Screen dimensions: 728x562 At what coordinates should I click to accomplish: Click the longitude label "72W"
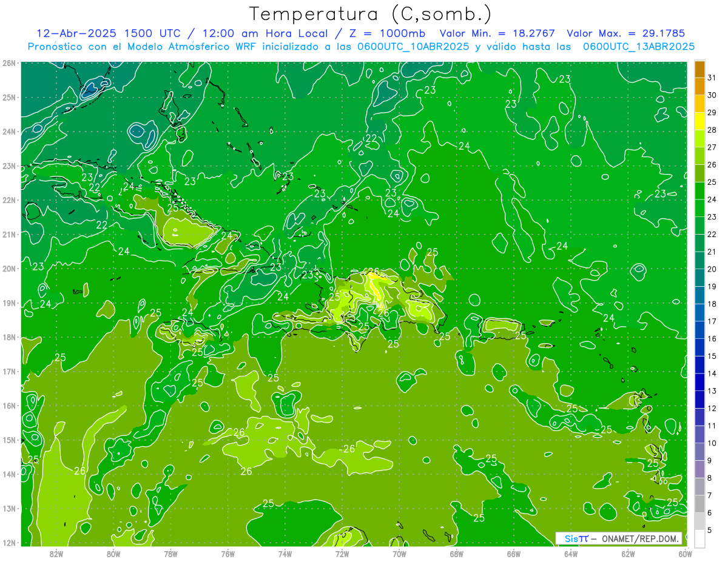tap(342, 554)
